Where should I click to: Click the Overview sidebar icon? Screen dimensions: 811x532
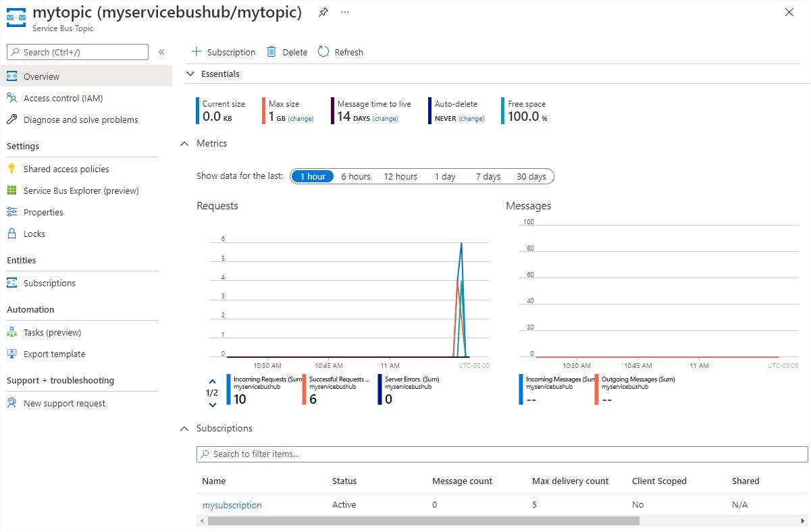pyautogui.click(x=11, y=76)
